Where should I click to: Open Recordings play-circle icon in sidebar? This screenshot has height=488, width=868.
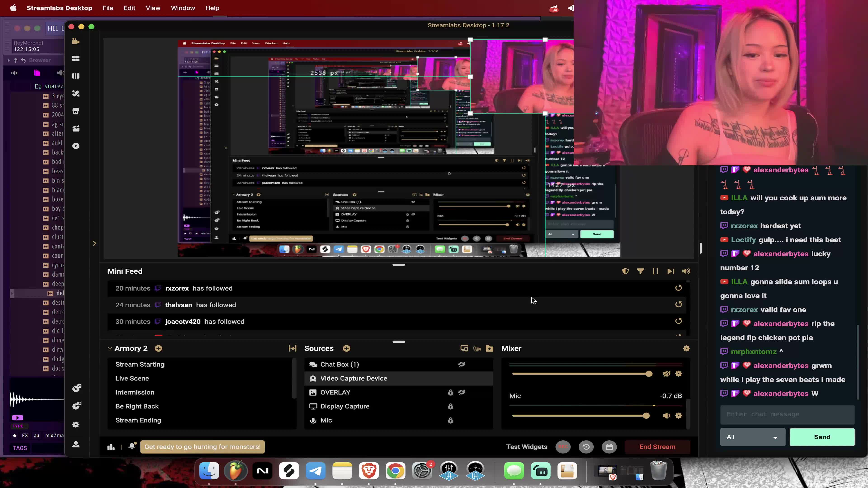[76, 146]
